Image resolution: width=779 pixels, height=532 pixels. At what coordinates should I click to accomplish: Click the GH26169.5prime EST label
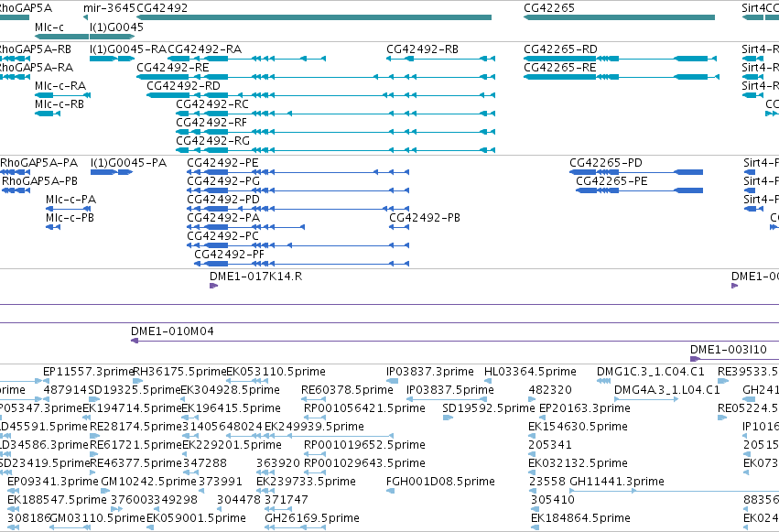[312, 519]
